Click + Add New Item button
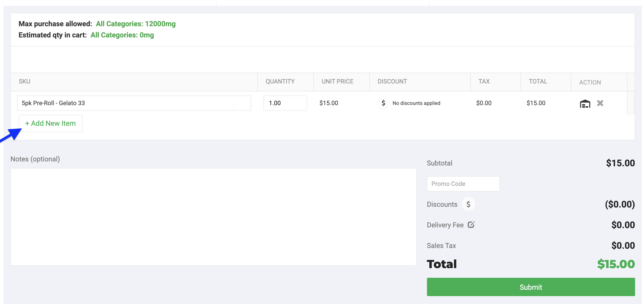This screenshot has height=304, width=644. pyautogui.click(x=50, y=123)
